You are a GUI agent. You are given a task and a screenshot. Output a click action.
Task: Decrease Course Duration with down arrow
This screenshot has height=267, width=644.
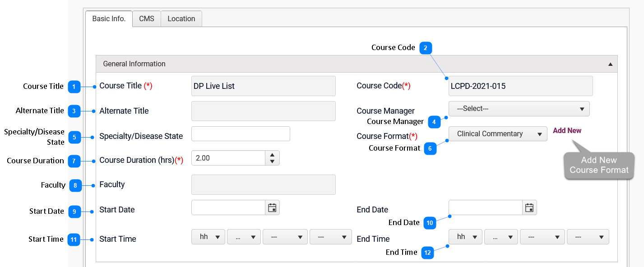coord(272,161)
